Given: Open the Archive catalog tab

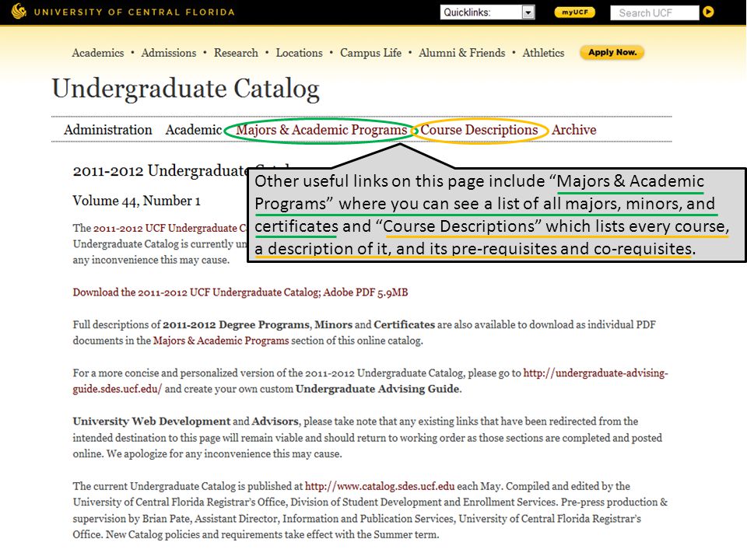Looking at the screenshot, I should (x=573, y=130).
